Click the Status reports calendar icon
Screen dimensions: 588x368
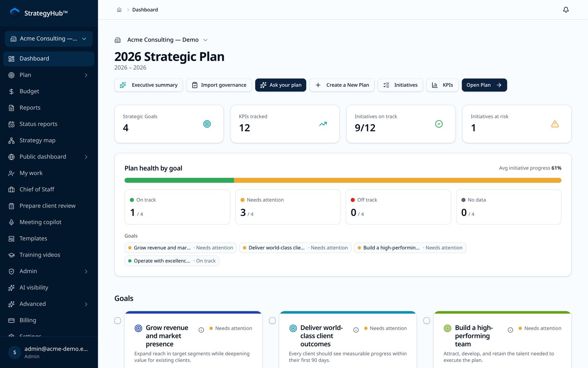(x=11, y=124)
